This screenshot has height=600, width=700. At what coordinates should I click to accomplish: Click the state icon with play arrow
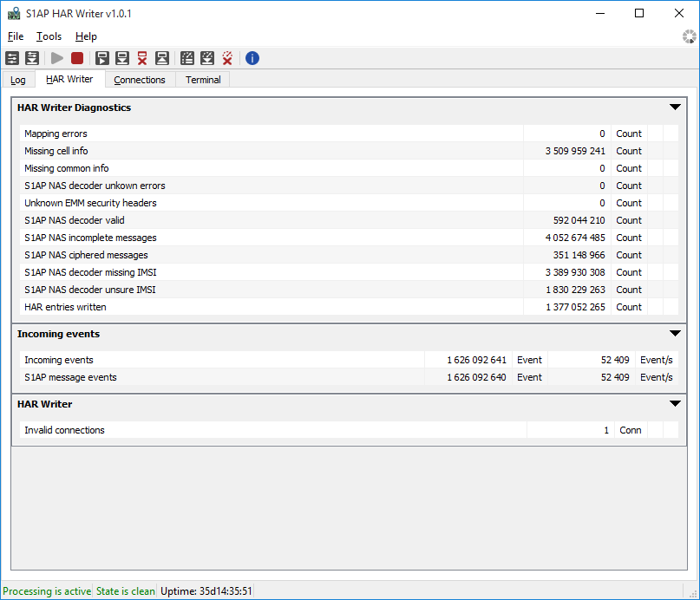(x=102, y=58)
